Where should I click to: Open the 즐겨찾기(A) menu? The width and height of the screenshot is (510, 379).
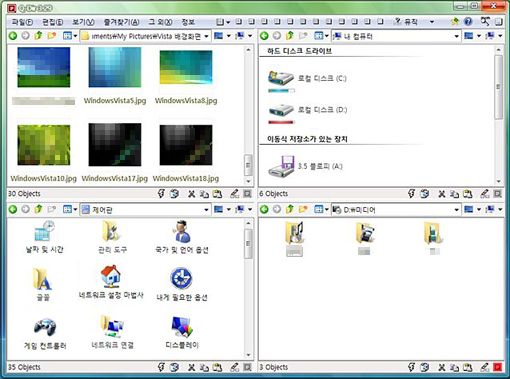121,22
